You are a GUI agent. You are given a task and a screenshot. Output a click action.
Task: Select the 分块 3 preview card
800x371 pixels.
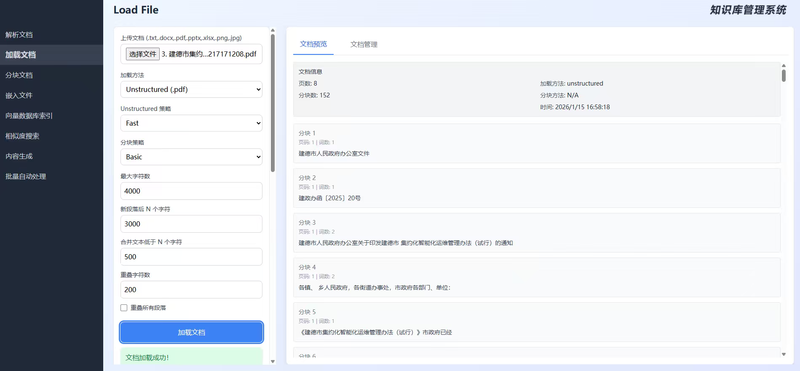point(537,233)
